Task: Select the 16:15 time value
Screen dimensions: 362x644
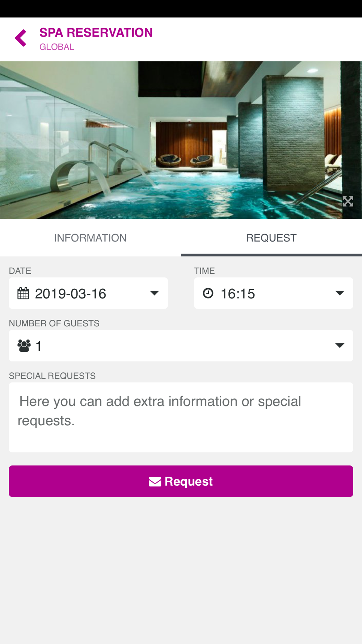Action: (238, 294)
